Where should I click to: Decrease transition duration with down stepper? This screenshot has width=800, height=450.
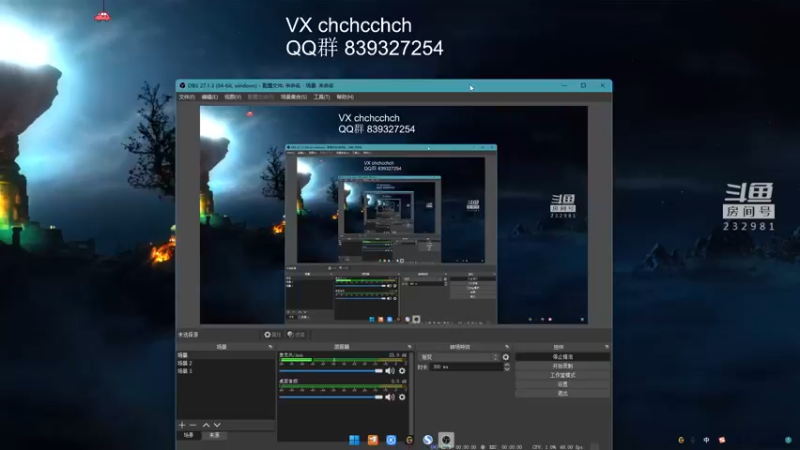tap(507, 369)
